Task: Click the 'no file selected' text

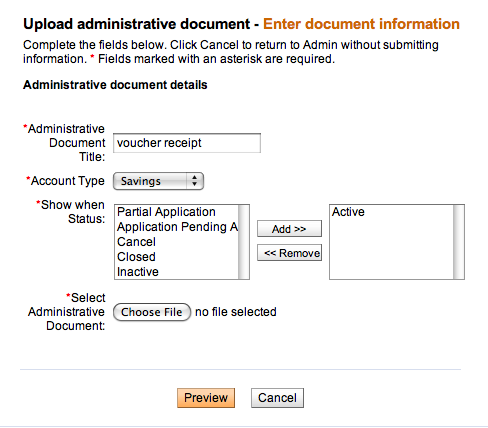Action: [236, 312]
